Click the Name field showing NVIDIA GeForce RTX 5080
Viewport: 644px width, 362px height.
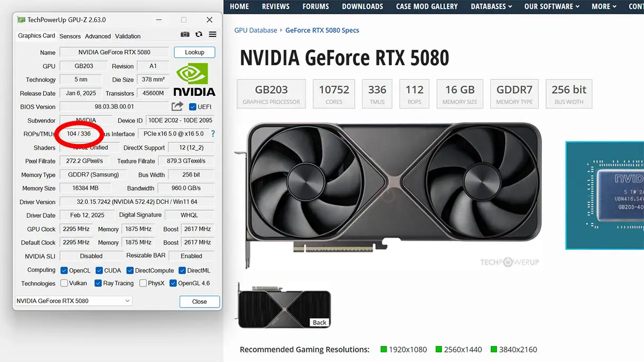tap(114, 52)
